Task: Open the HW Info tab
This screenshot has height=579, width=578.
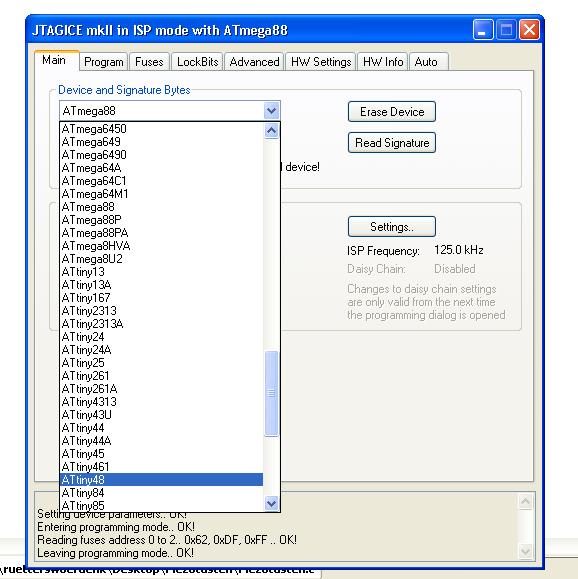Action: point(383,62)
